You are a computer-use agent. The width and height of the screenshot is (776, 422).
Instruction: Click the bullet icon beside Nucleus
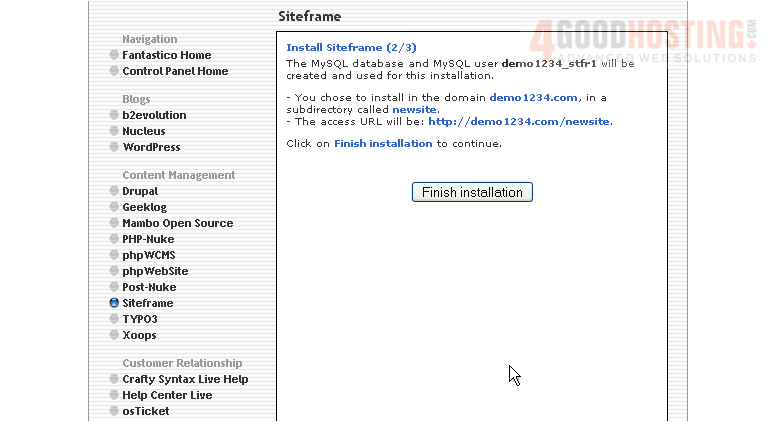pos(114,131)
